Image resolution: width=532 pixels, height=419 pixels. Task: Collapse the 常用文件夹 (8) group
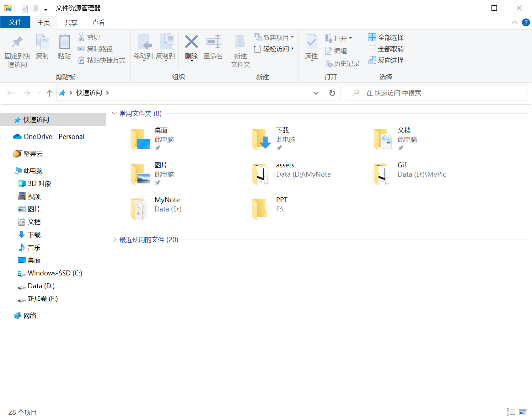pos(114,113)
